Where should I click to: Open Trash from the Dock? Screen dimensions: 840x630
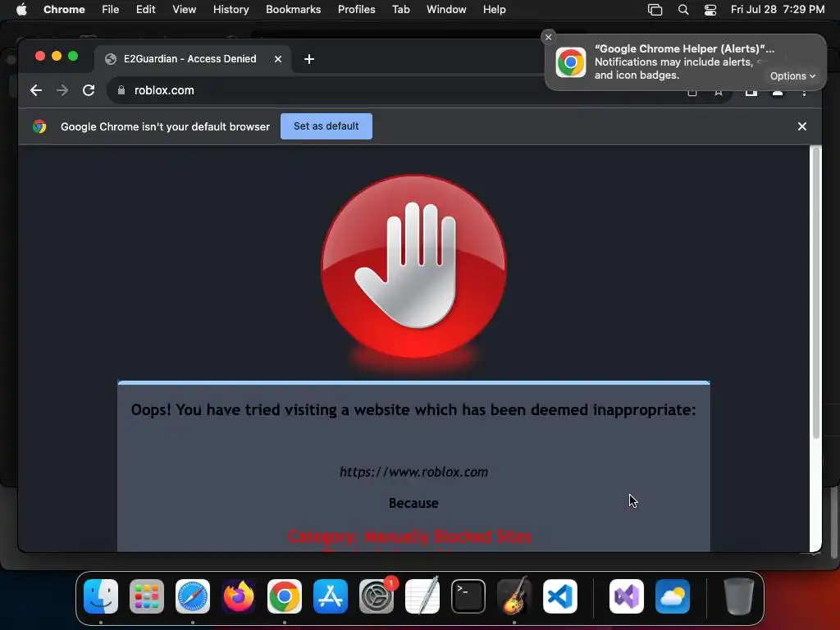point(739,596)
